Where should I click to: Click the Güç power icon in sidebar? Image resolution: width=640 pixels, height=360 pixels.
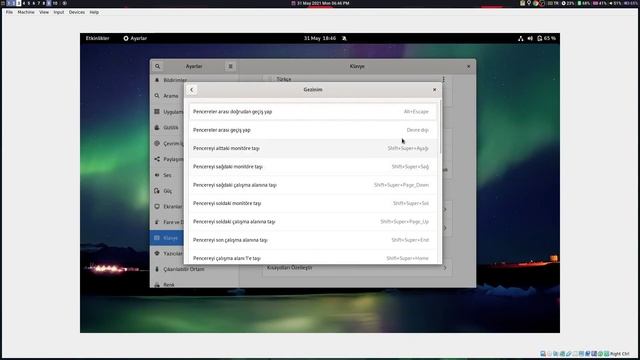tap(157, 191)
